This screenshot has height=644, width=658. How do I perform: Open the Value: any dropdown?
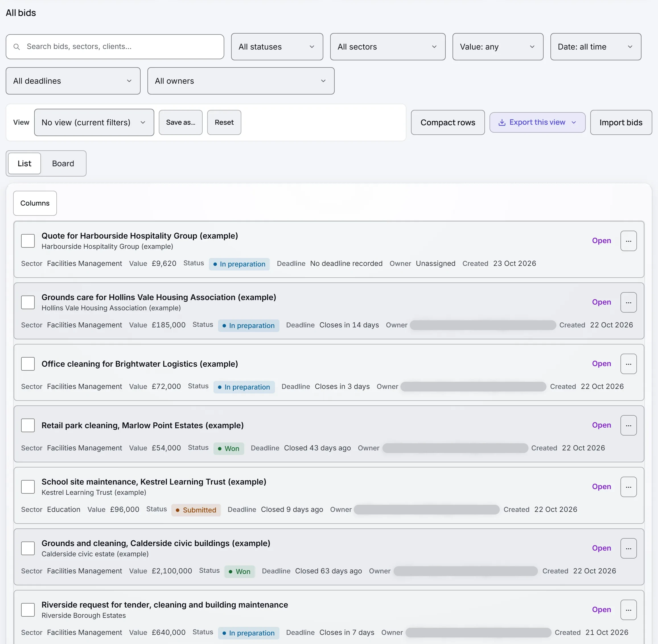(498, 47)
